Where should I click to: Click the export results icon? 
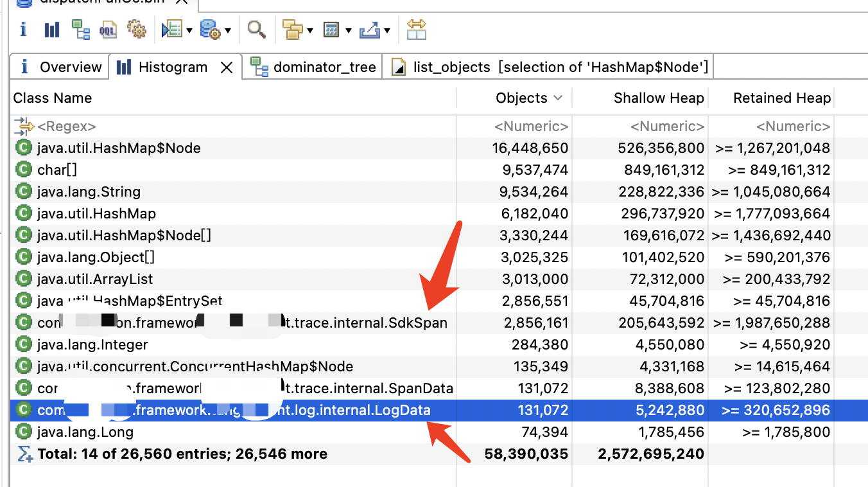coord(370,30)
